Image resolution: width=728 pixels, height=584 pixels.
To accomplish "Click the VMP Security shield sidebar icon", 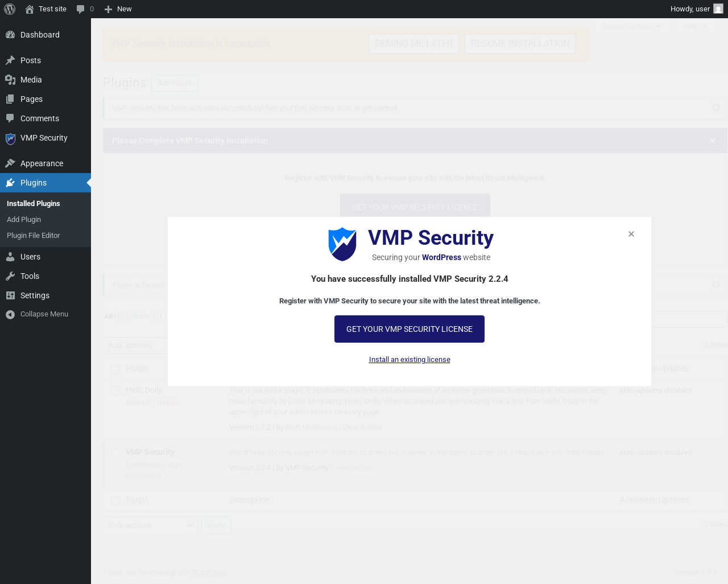I will click(x=10, y=138).
